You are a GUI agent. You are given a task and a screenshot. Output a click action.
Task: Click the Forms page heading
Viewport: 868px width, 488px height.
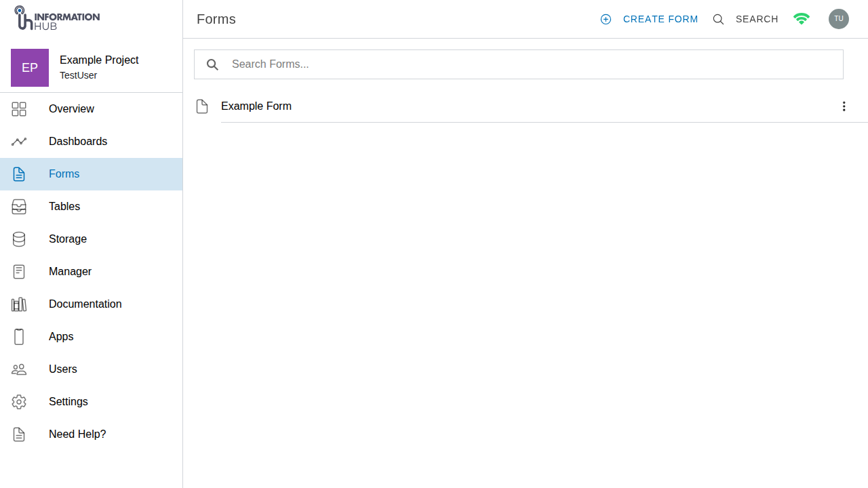click(x=216, y=19)
